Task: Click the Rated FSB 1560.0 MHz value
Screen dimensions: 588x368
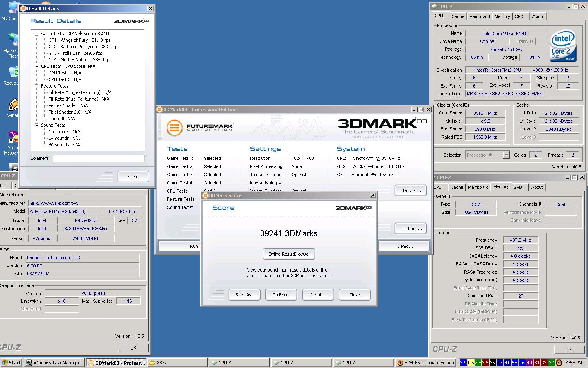Action: [485, 137]
